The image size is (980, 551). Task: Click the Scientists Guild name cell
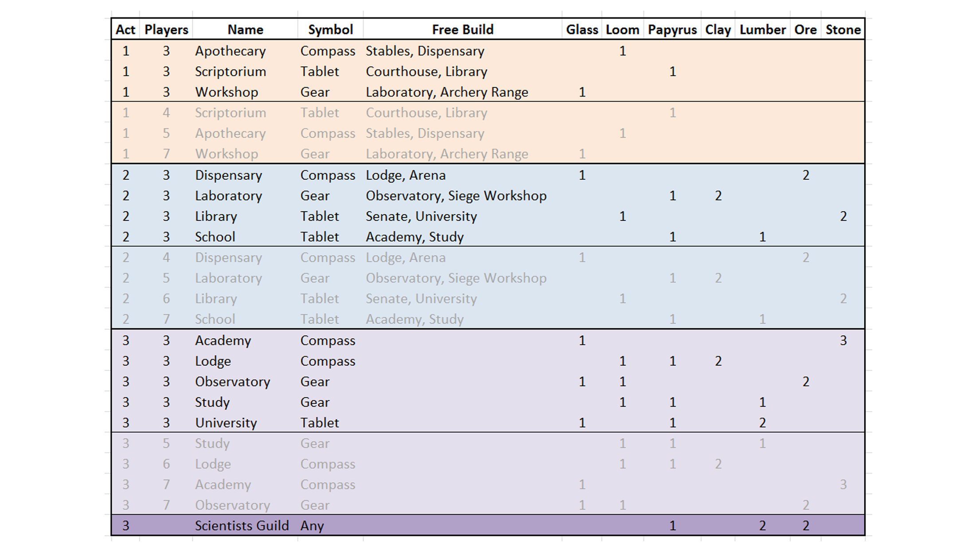coord(242,526)
